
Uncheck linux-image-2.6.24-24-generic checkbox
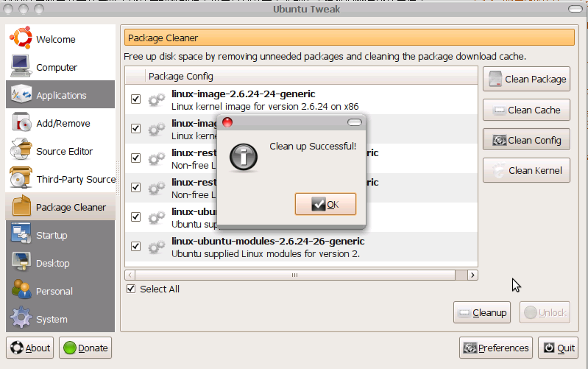point(135,99)
